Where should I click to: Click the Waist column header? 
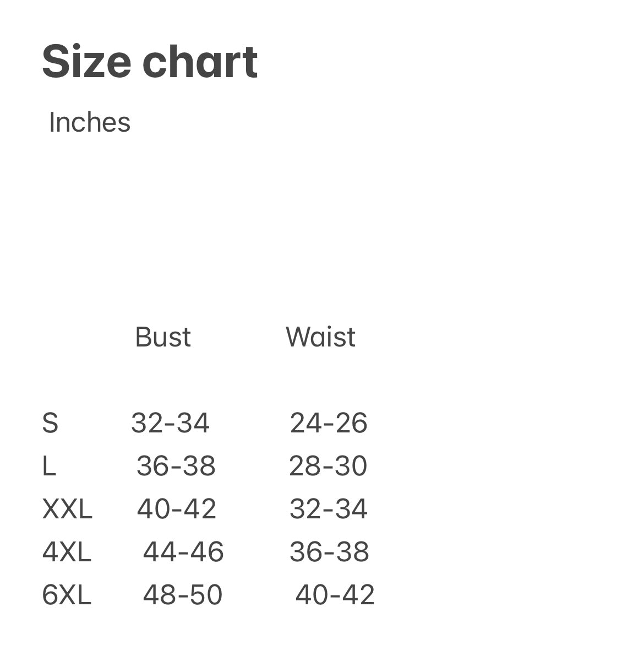(320, 337)
